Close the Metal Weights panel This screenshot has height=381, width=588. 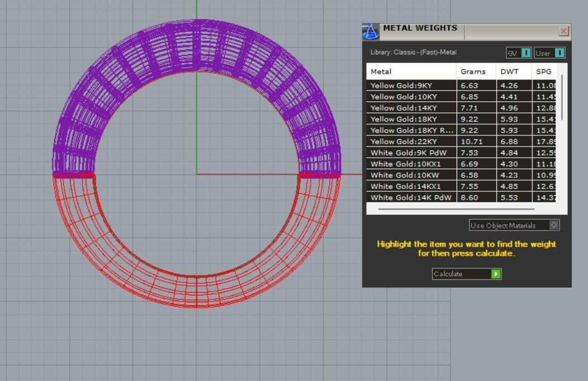(563, 31)
